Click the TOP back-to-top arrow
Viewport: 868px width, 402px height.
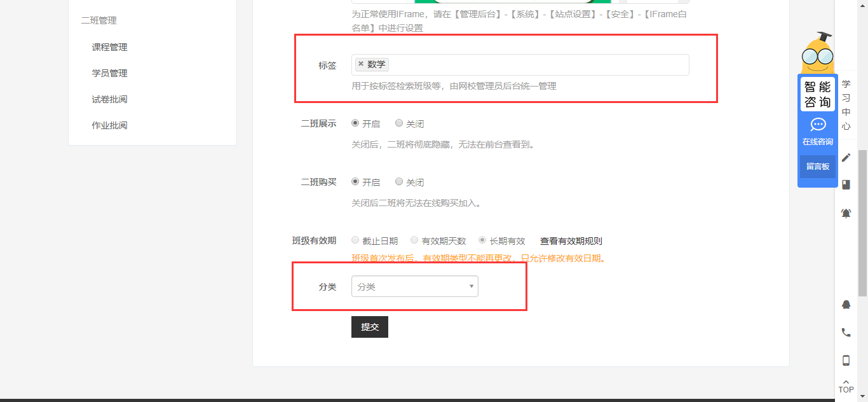[x=846, y=385]
